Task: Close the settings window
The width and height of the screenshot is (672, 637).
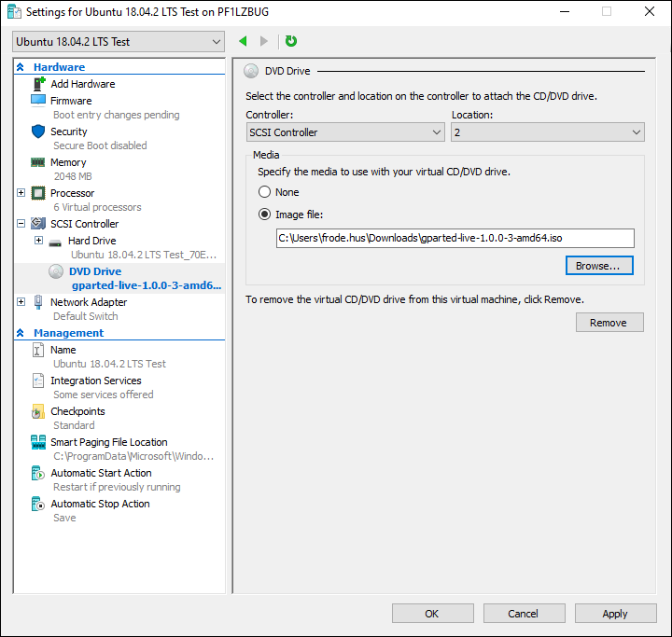Action: [x=650, y=11]
